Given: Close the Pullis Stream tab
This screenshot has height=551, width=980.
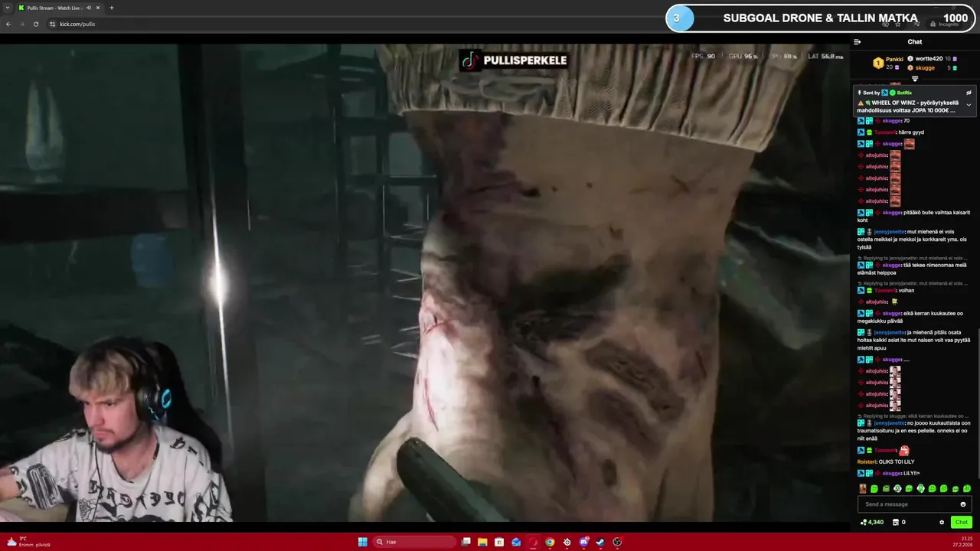Looking at the screenshot, I should (98, 8).
